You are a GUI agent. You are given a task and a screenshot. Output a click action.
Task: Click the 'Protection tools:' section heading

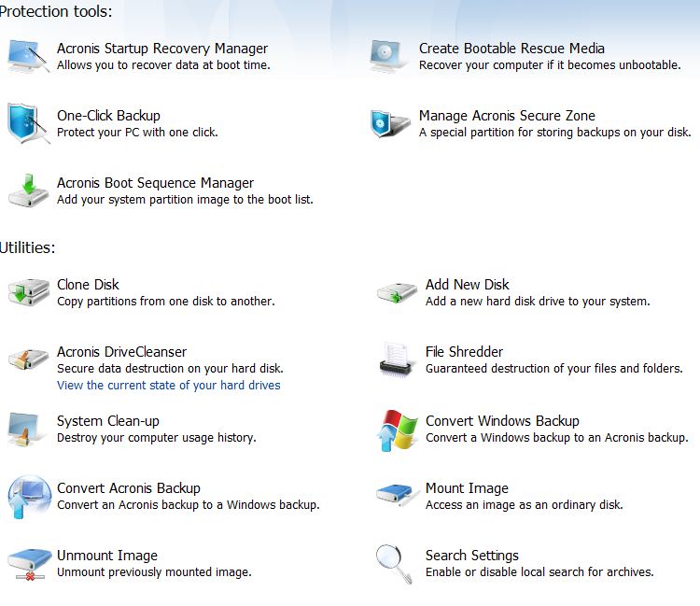point(55,11)
